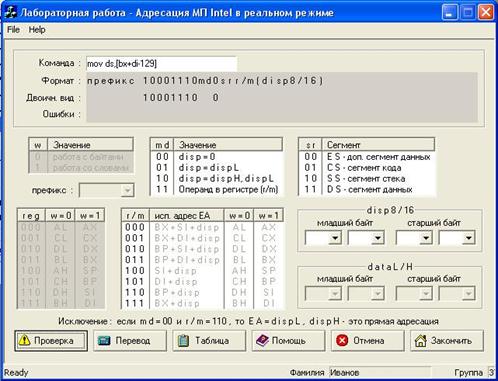Minimize the window
This screenshot has width=498, height=381.
(450, 13)
